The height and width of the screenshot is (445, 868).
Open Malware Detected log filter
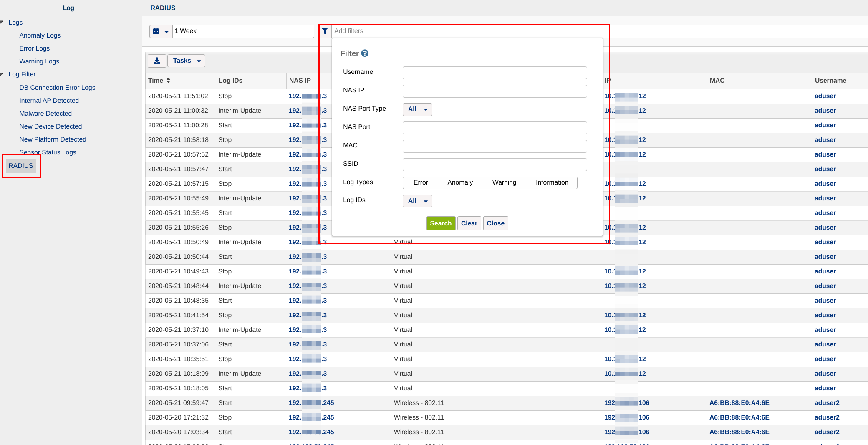click(x=45, y=114)
